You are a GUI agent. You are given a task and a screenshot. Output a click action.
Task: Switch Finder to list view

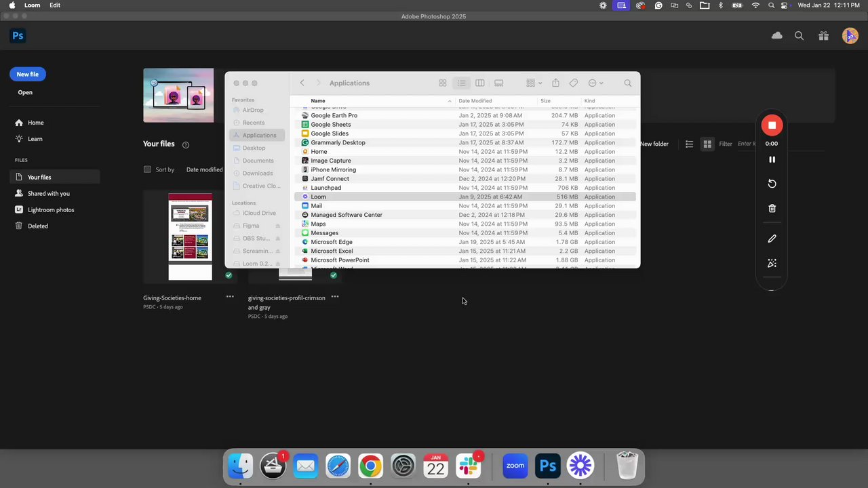[461, 83]
